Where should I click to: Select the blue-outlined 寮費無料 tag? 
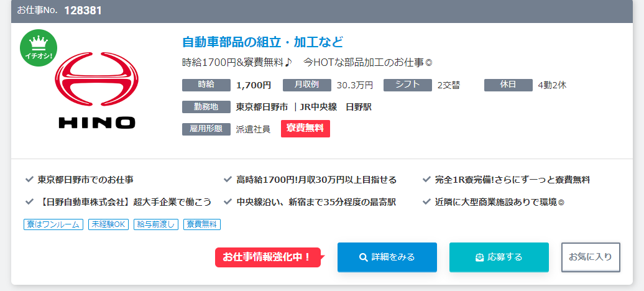(201, 224)
